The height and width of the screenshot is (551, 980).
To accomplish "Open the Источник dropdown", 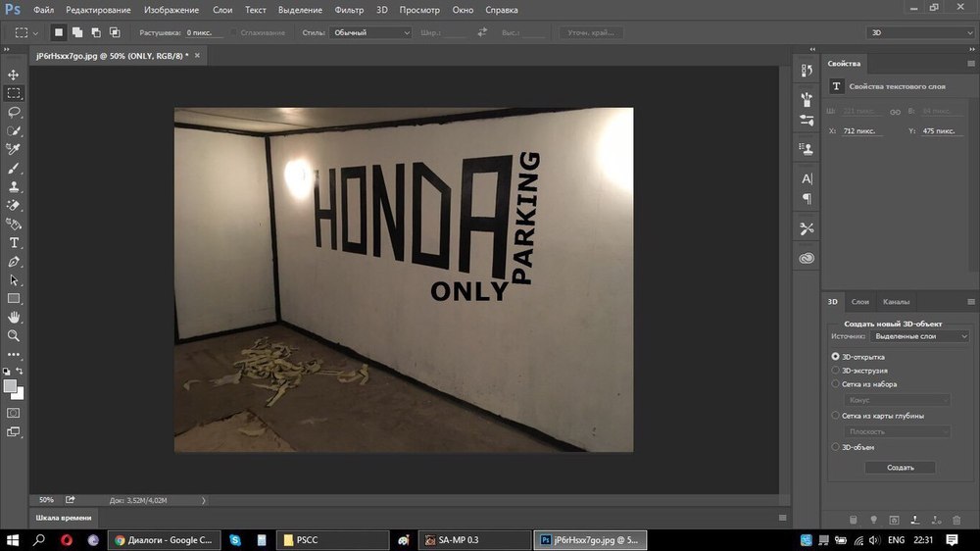I will [920, 336].
